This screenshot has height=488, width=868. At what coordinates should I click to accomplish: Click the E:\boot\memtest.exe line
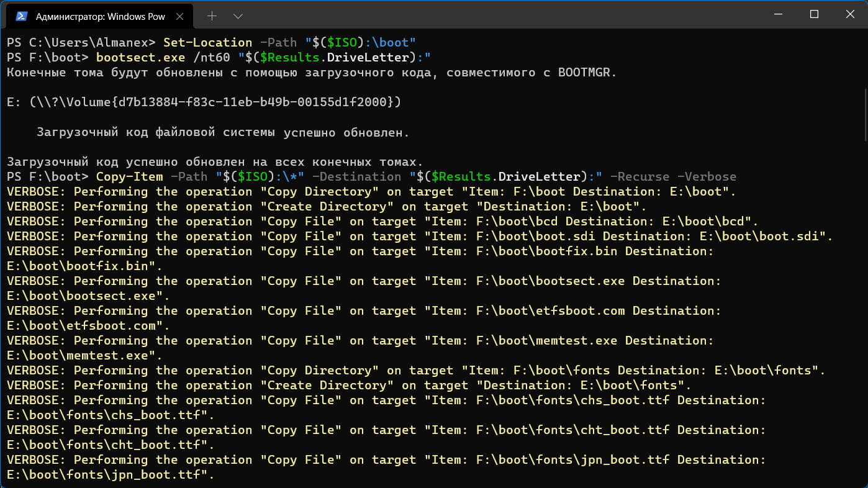pos(84,355)
